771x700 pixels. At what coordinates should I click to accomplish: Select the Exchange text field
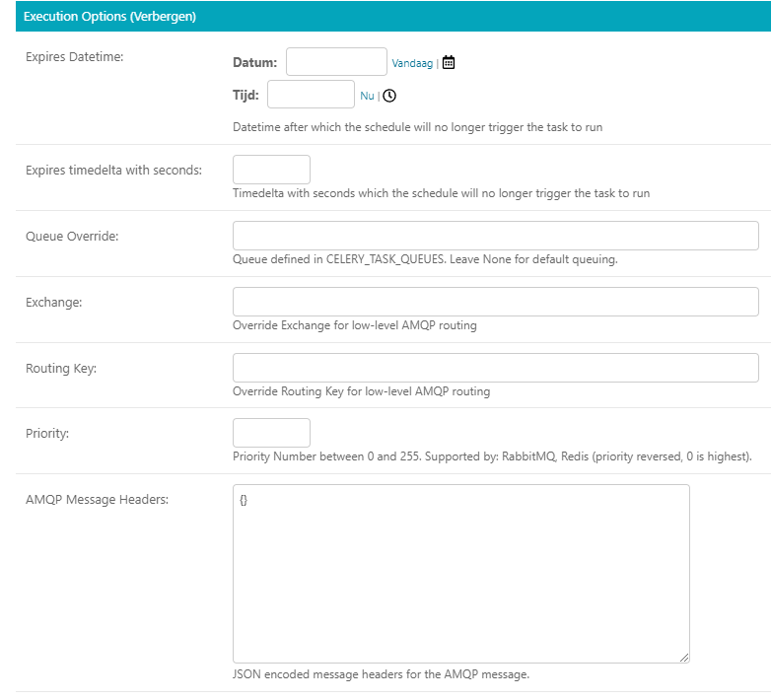click(495, 302)
